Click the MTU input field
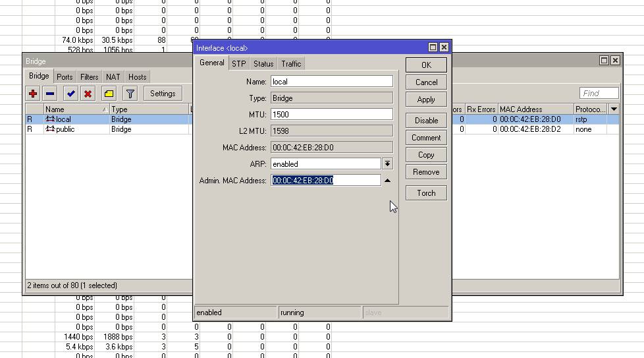Screen dimensions: 644x358 (x=331, y=114)
